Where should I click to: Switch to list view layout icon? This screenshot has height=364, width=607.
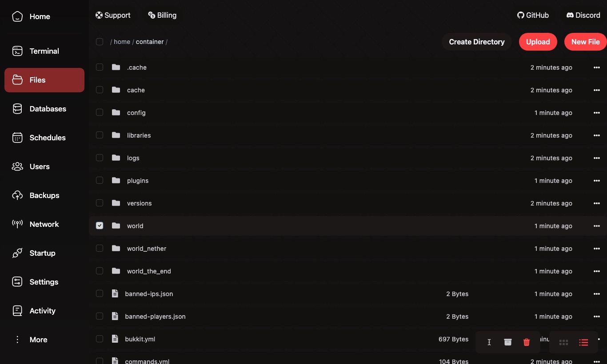coord(584,342)
